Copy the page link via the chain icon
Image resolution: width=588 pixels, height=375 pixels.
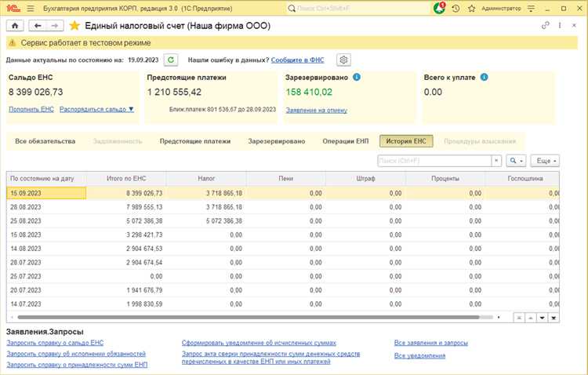(x=546, y=26)
